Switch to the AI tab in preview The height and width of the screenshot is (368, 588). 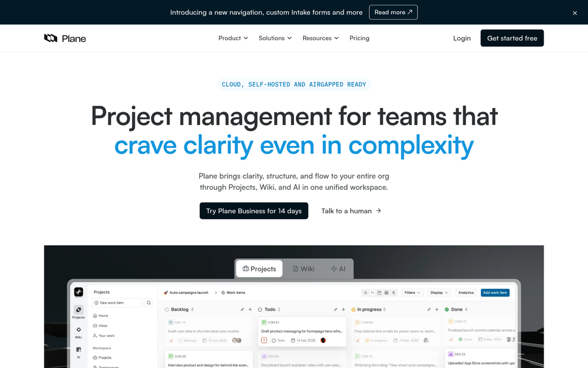point(338,269)
